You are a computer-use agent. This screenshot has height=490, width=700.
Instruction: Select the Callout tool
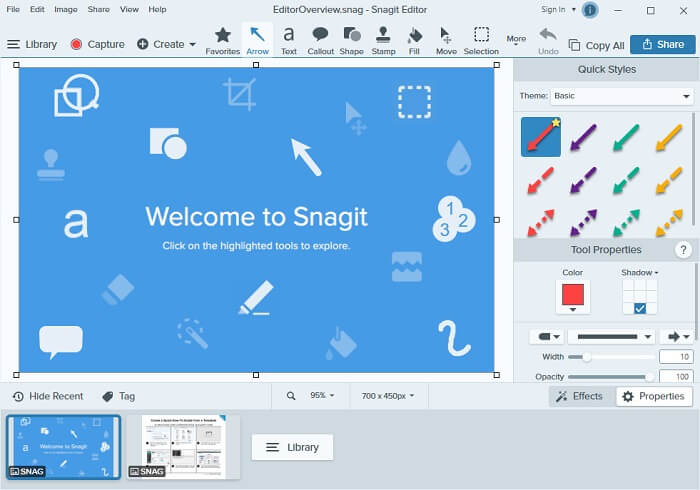point(321,41)
